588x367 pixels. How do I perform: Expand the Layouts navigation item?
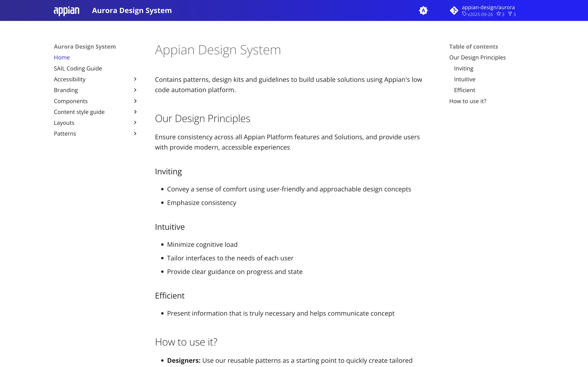click(x=135, y=123)
